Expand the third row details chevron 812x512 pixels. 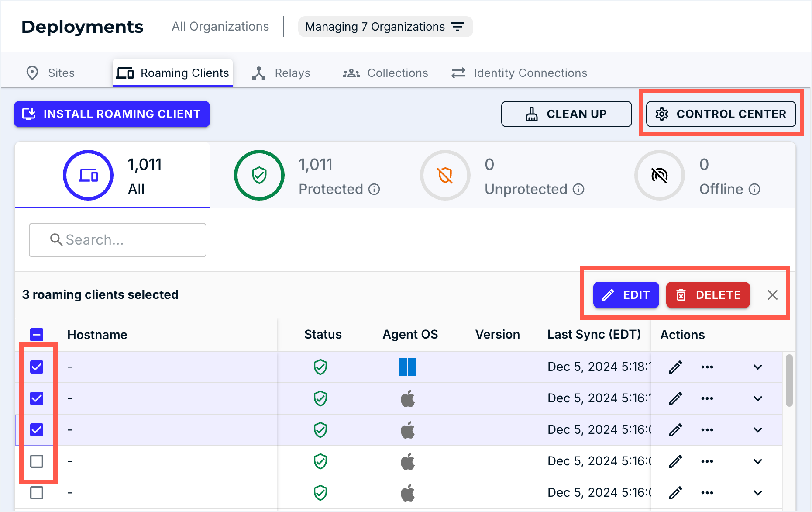(x=758, y=430)
